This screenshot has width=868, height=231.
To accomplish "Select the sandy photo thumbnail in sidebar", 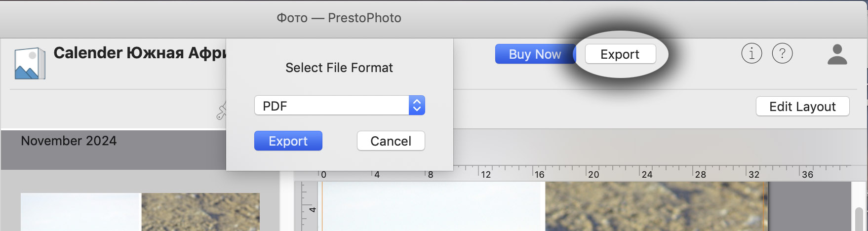I will point(200,212).
